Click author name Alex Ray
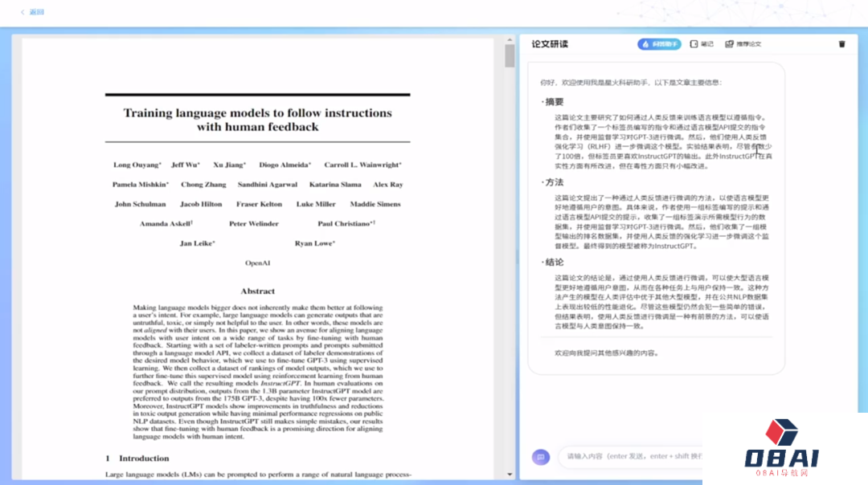Image resolution: width=868 pixels, height=485 pixels. tap(388, 185)
